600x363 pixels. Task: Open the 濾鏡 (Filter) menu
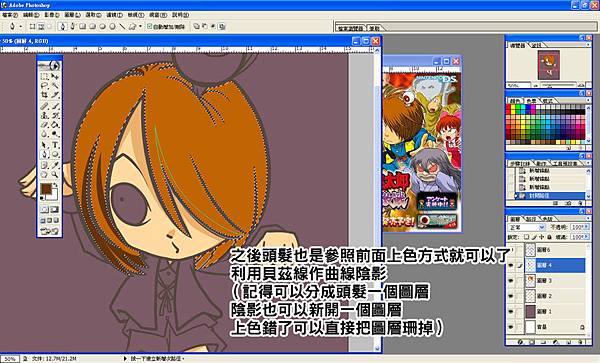point(114,15)
